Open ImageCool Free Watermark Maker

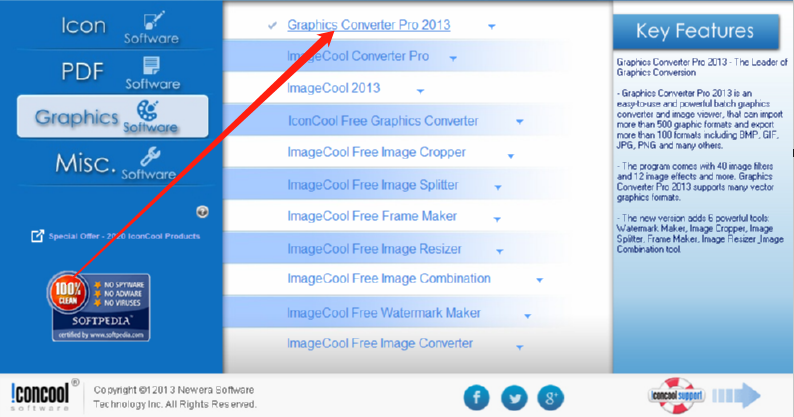383,313
